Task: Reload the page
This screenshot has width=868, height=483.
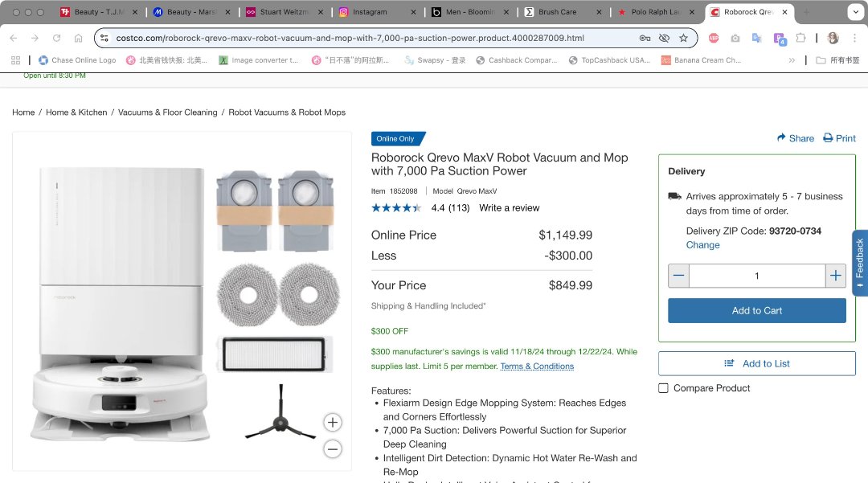Action: 56,38
